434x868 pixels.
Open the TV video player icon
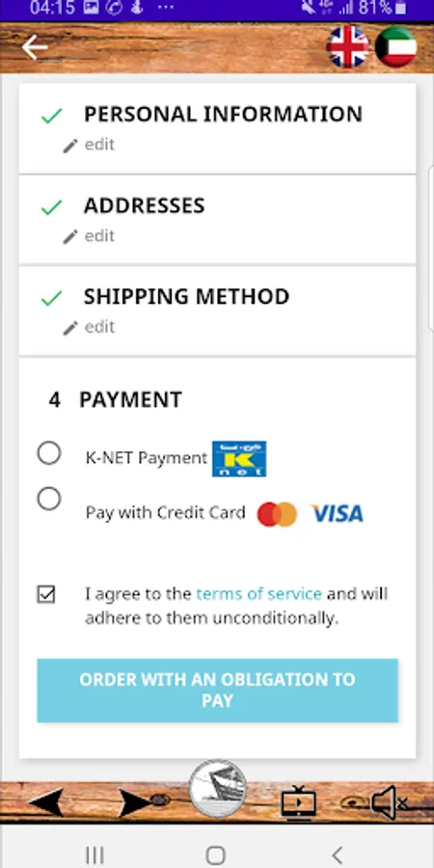298,802
